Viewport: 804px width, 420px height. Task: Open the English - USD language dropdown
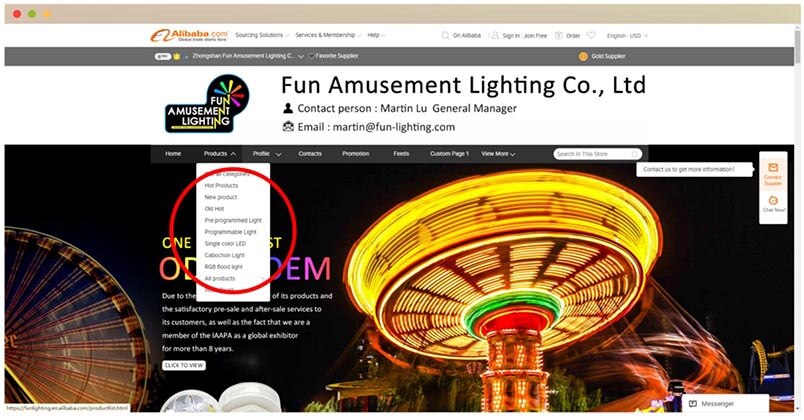(627, 36)
